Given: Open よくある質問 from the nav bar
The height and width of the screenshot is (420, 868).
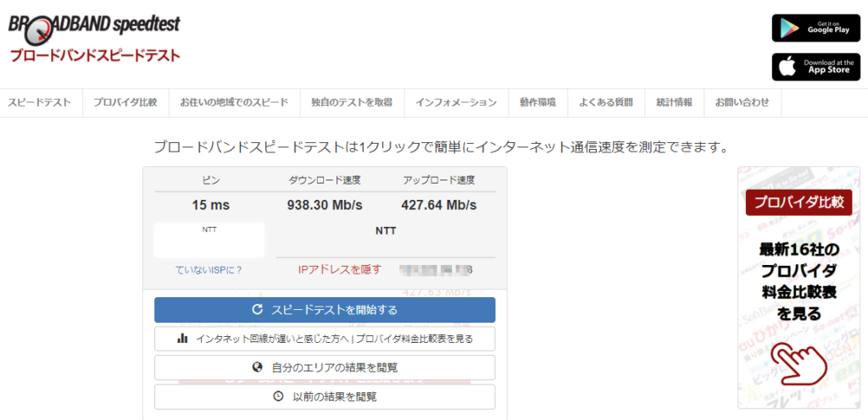Looking at the screenshot, I should point(606,102).
